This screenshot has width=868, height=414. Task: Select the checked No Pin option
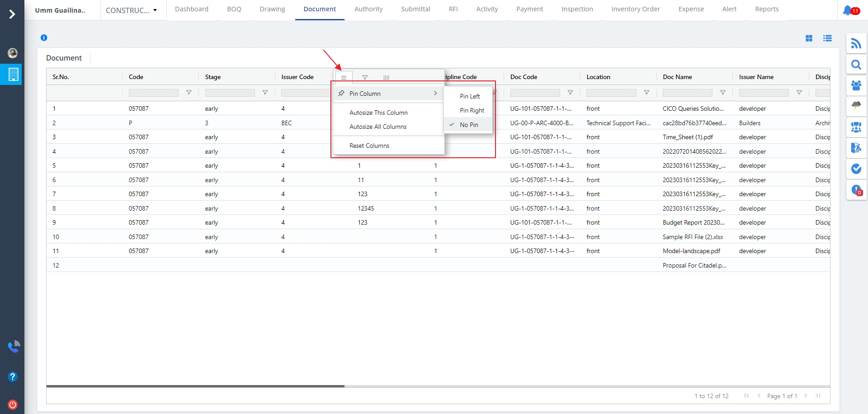[x=468, y=125]
